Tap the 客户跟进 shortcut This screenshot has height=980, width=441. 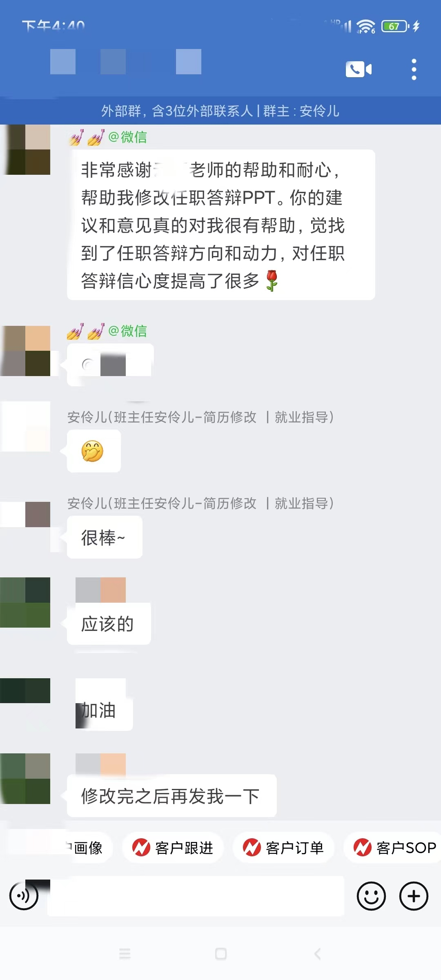point(173,847)
